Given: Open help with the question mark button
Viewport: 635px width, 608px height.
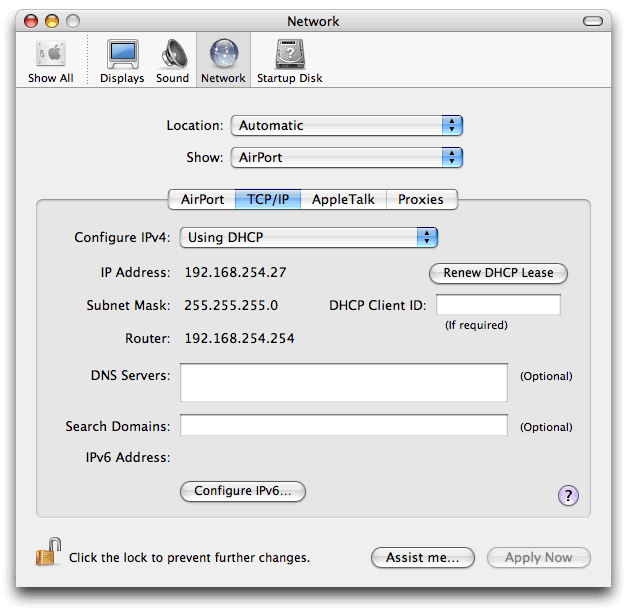Looking at the screenshot, I should (568, 495).
